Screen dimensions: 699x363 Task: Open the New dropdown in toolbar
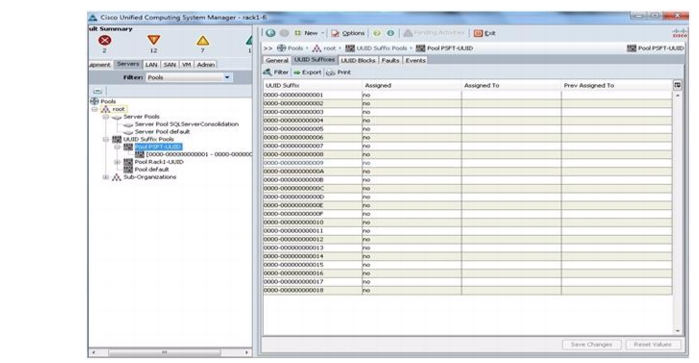(x=309, y=33)
